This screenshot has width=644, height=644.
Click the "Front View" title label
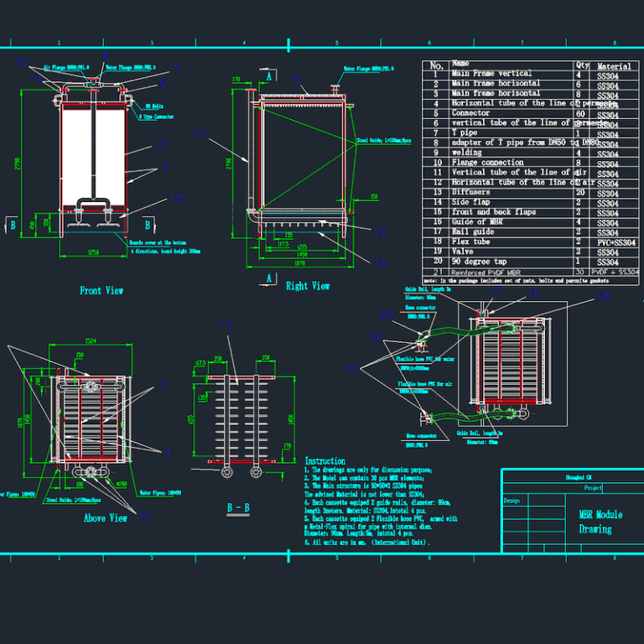101,291
